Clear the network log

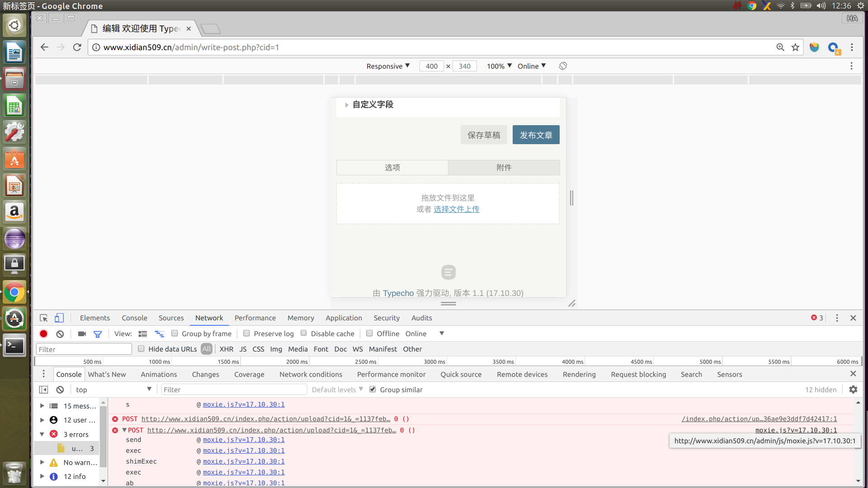[x=60, y=334]
